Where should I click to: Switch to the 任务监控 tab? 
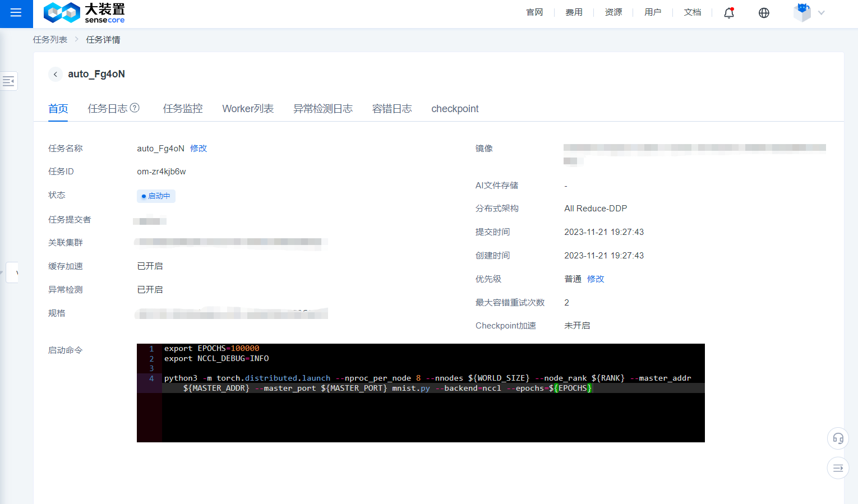(182, 109)
